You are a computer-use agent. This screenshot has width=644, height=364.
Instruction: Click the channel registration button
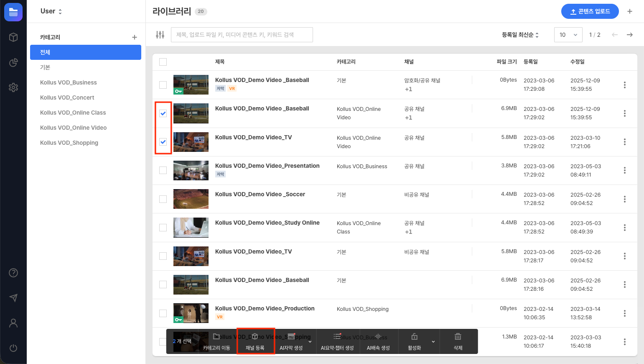(255, 341)
